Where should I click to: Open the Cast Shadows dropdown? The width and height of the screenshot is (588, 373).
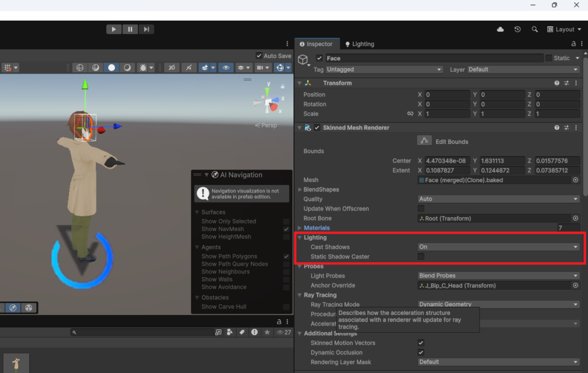(x=498, y=247)
